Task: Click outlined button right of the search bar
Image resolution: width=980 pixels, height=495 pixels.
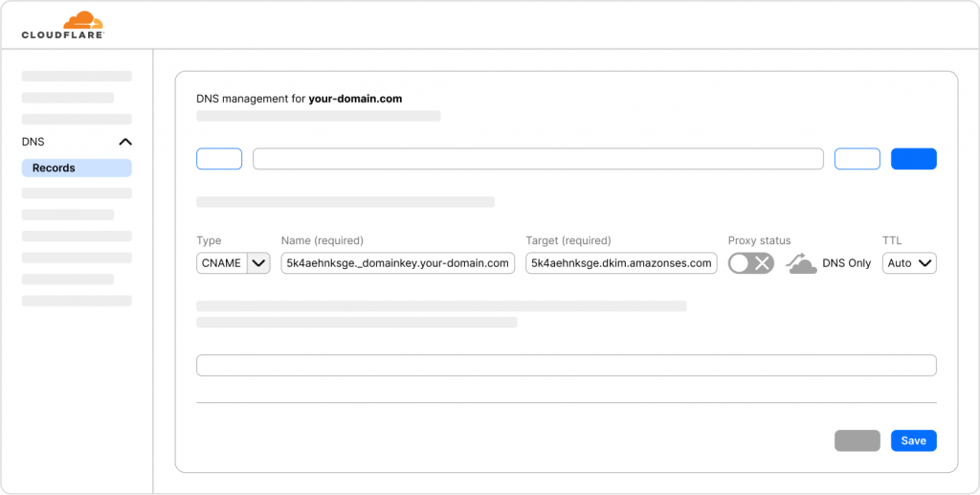Action: [857, 159]
